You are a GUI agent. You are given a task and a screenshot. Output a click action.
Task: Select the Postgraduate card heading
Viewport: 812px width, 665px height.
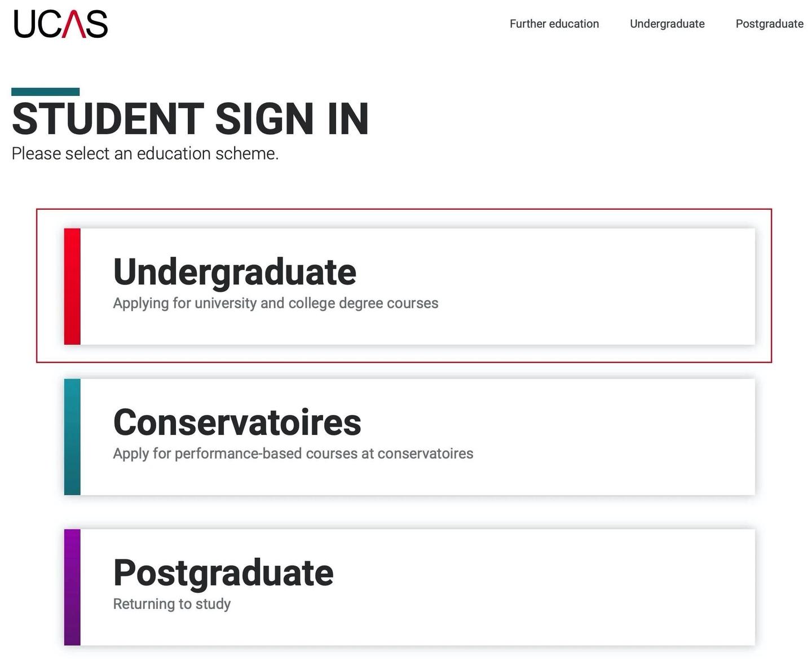coord(223,573)
